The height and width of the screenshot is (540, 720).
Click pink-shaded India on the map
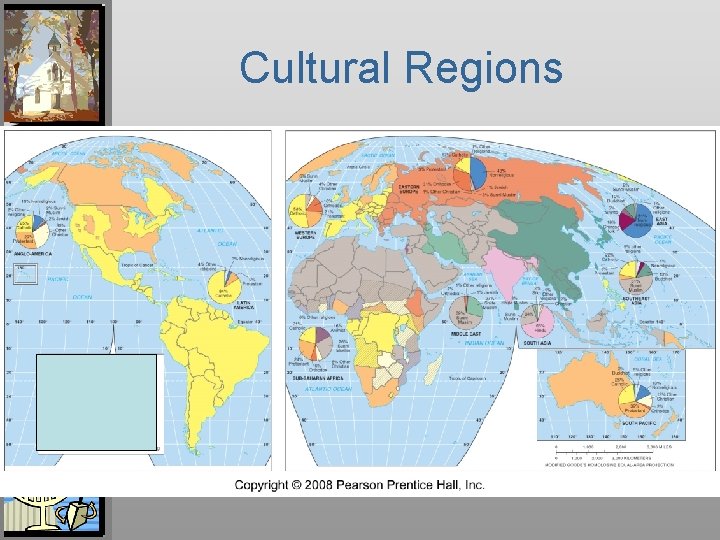coord(505,271)
